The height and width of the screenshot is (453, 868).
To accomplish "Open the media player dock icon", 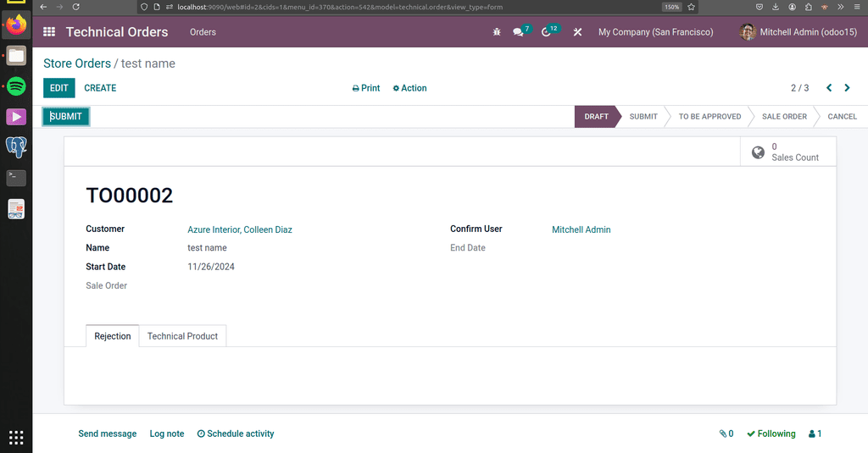I will point(16,117).
